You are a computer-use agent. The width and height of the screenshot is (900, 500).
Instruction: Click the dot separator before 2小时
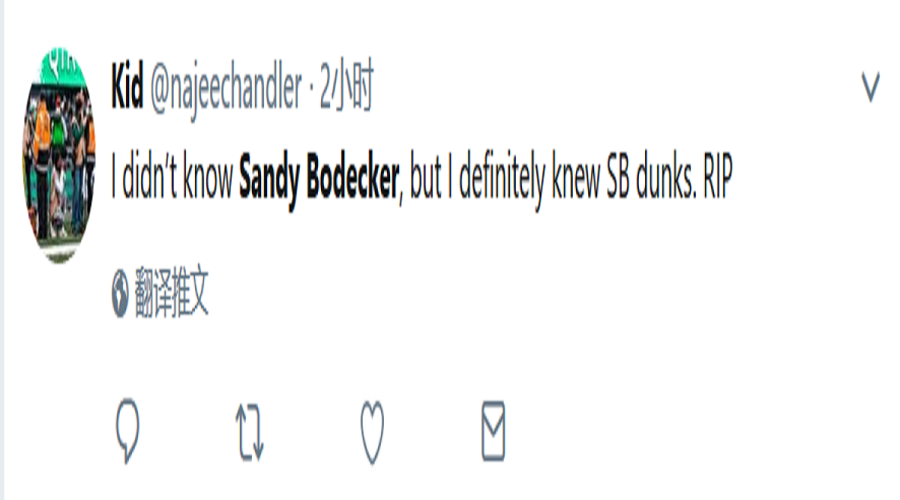311,88
